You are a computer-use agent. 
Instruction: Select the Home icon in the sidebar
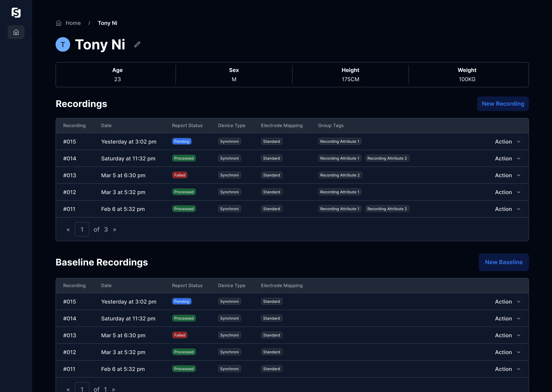coord(16,32)
